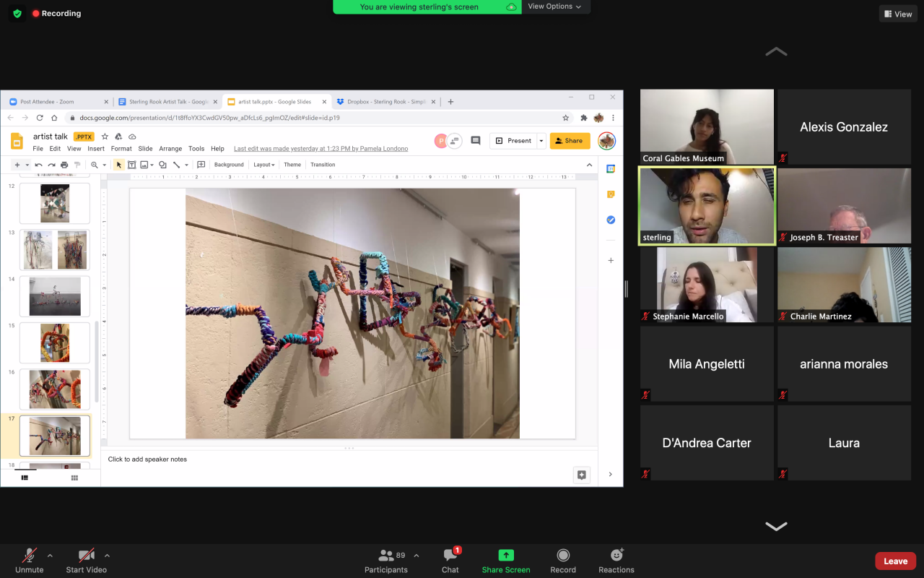Click the Theme toolbar button
924x578 pixels.
[x=292, y=165]
